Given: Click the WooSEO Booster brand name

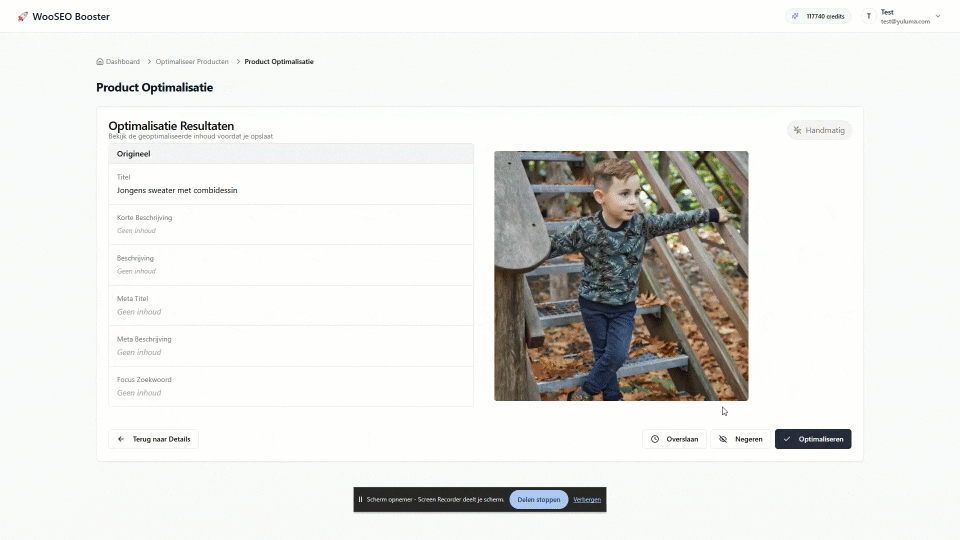Looking at the screenshot, I should click(71, 17).
